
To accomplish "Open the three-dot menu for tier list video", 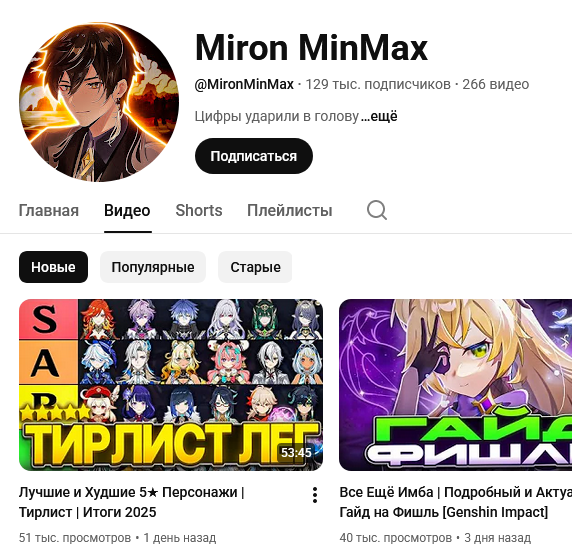I will (x=315, y=495).
